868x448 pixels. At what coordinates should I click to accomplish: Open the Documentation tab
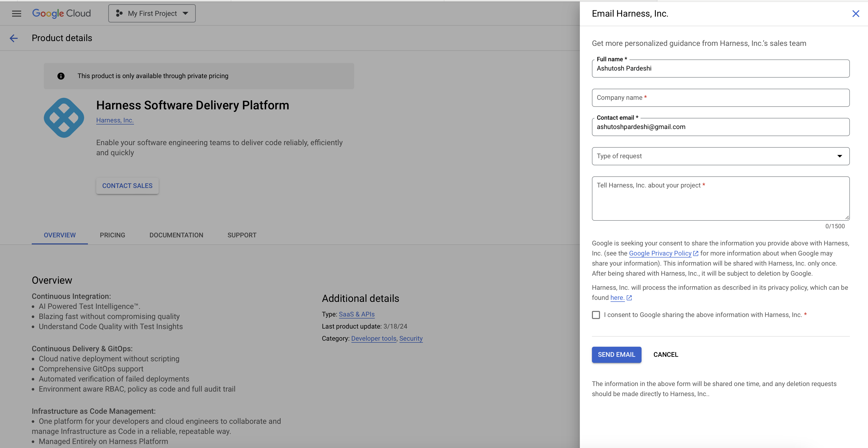[x=176, y=235]
